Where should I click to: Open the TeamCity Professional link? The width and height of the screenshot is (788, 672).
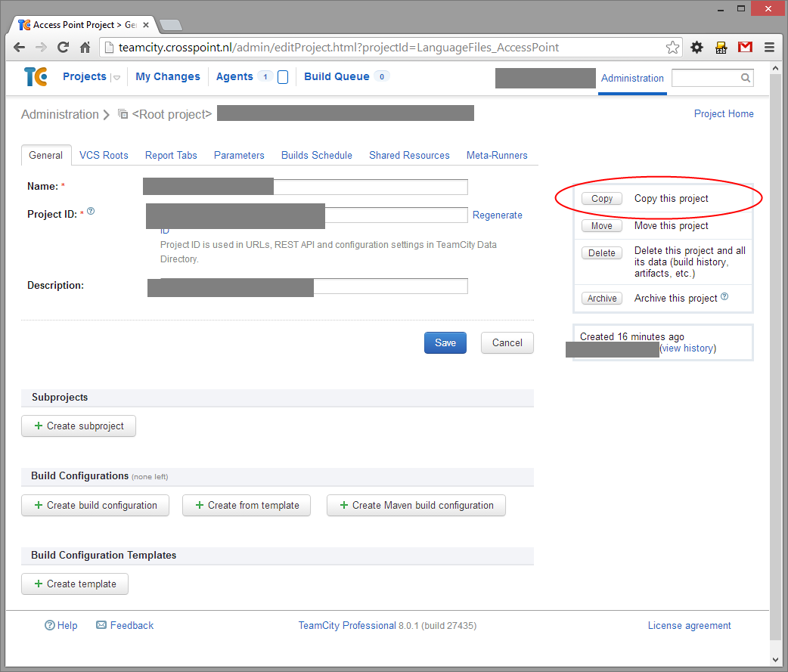pyautogui.click(x=347, y=625)
